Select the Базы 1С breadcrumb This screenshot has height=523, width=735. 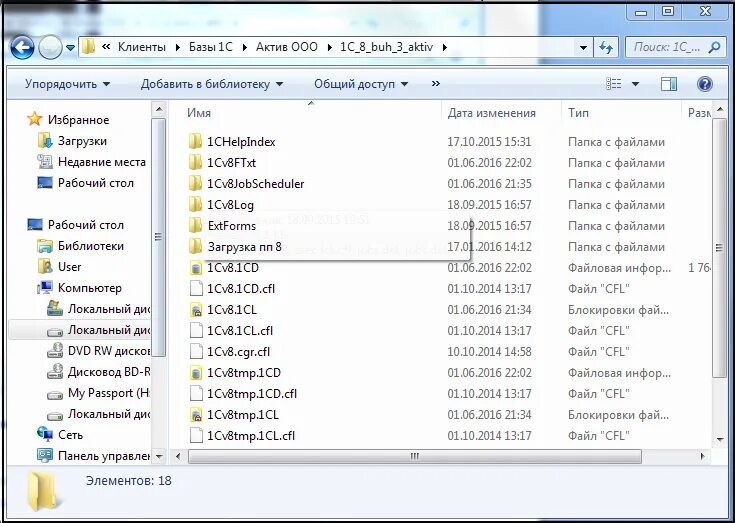[x=210, y=47]
